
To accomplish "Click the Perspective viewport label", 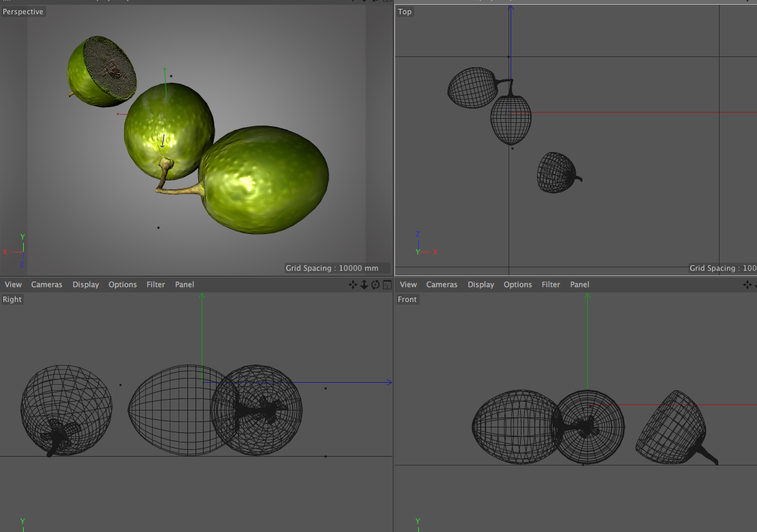I will click(23, 12).
